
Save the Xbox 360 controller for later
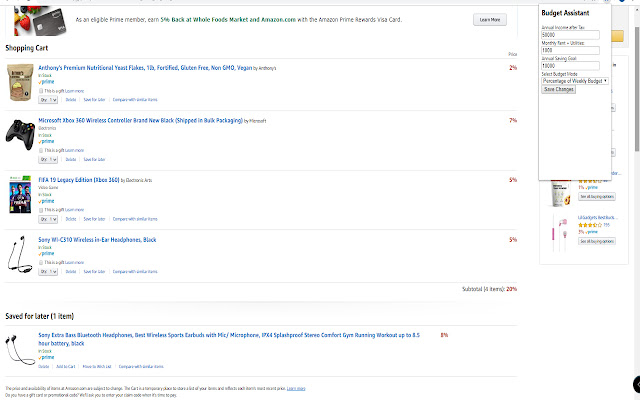click(x=94, y=160)
